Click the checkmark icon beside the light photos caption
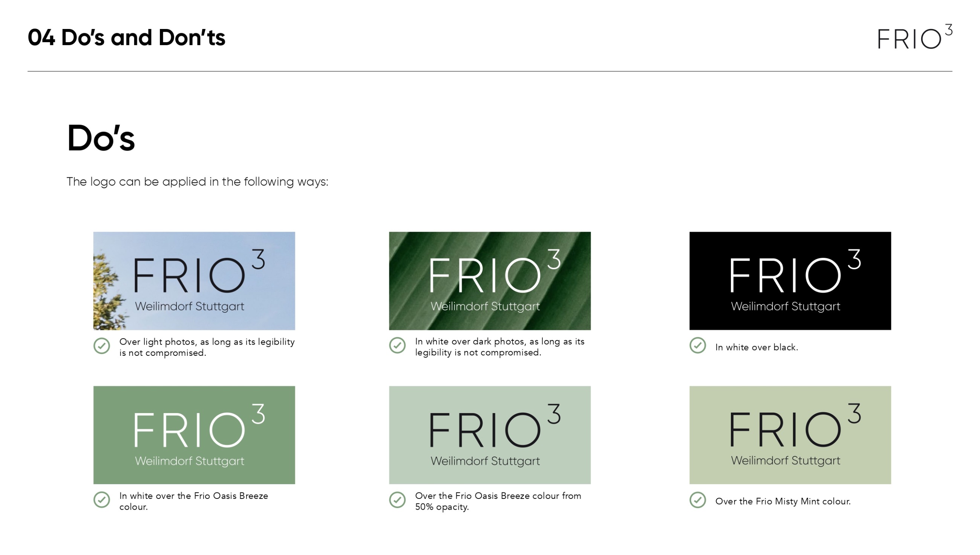The height and width of the screenshot is (555, 980). [x=101, y=346]
